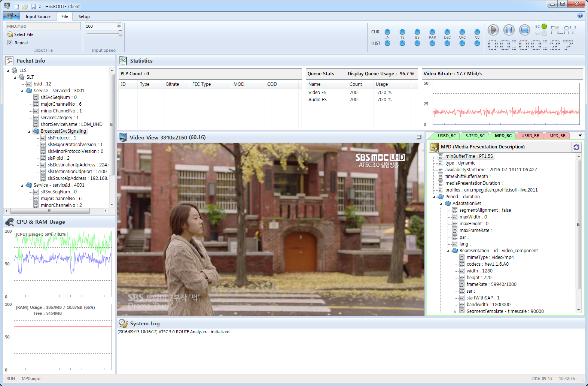Screen dimensions: 588x386
Task: Switch to the Input Source ribbon tab
Action: [x=38, y=16]
